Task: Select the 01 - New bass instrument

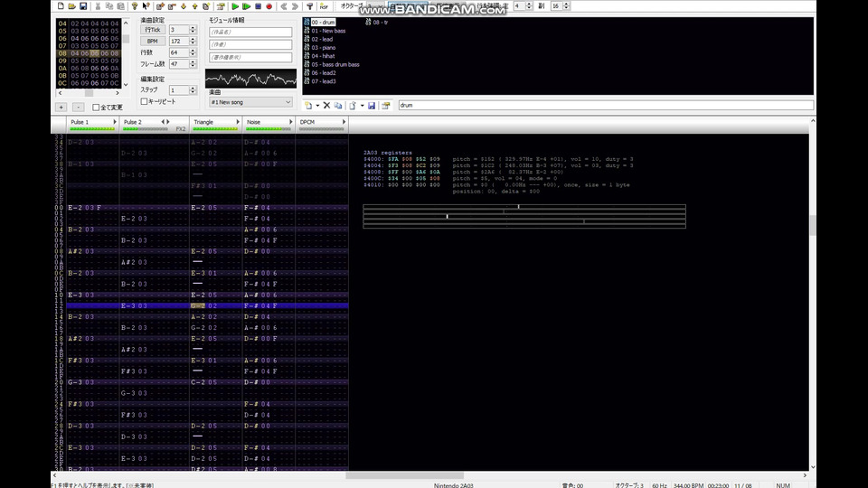Action: (x=328, y=31)
